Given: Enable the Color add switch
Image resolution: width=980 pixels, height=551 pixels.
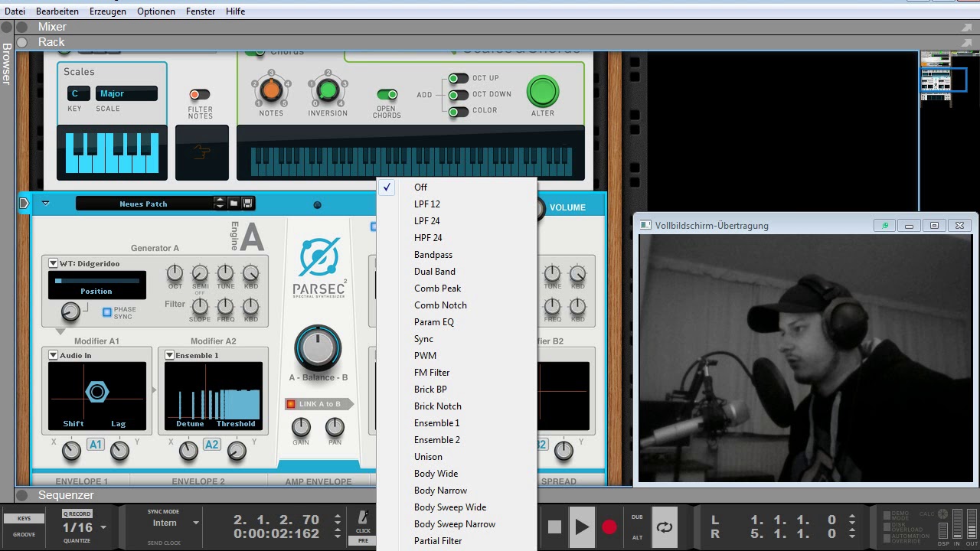Looking at the screenshot, I should pyautogui.click(x=458, y=112).
